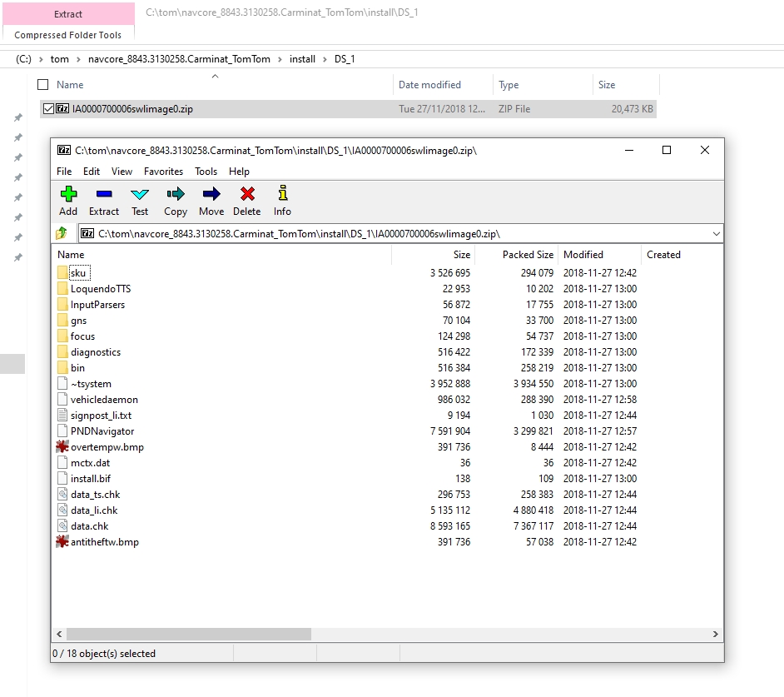
Task: Click the Move toolbar icon
Action: click(x=211, y=194)
